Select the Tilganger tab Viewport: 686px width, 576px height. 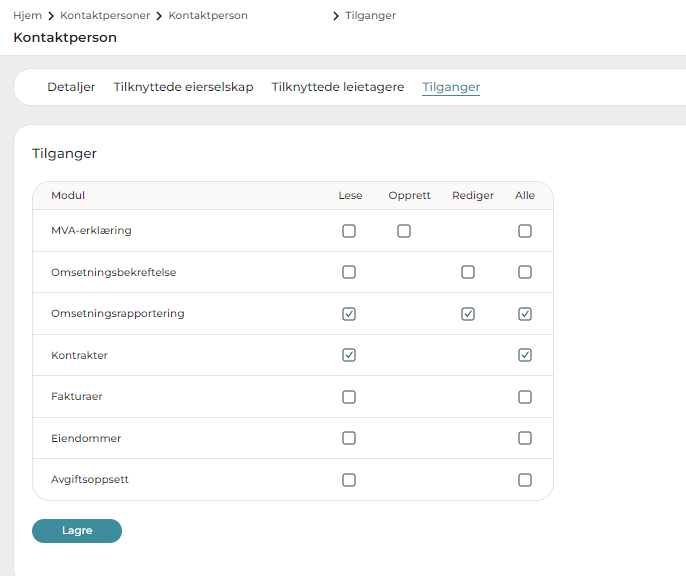tap(451, 87)
